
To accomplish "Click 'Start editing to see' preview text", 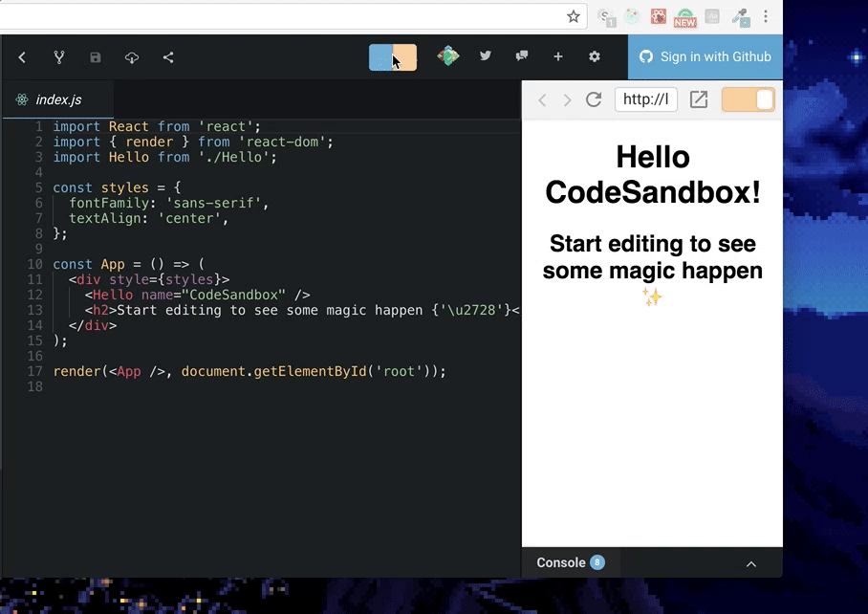I will click(653, 244).
